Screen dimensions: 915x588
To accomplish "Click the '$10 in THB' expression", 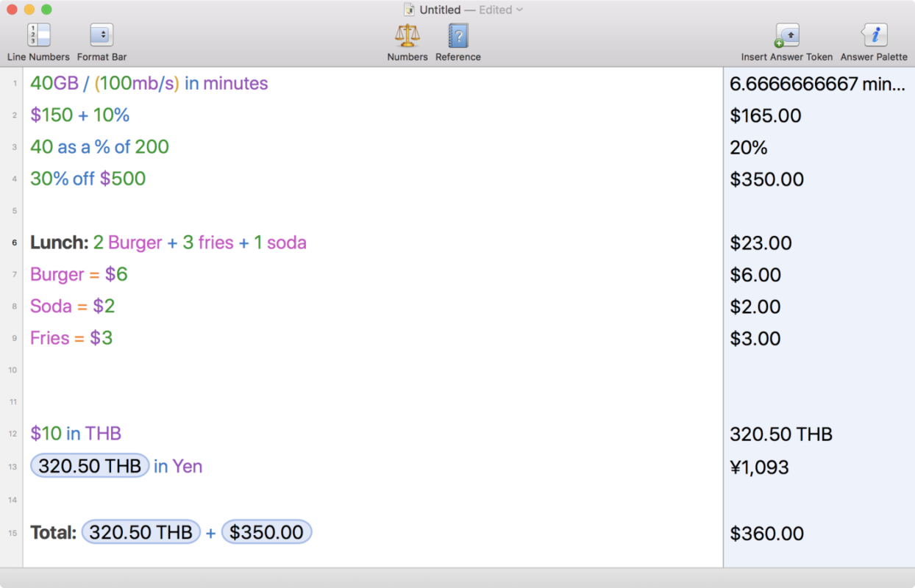I will tap(75, 434).
